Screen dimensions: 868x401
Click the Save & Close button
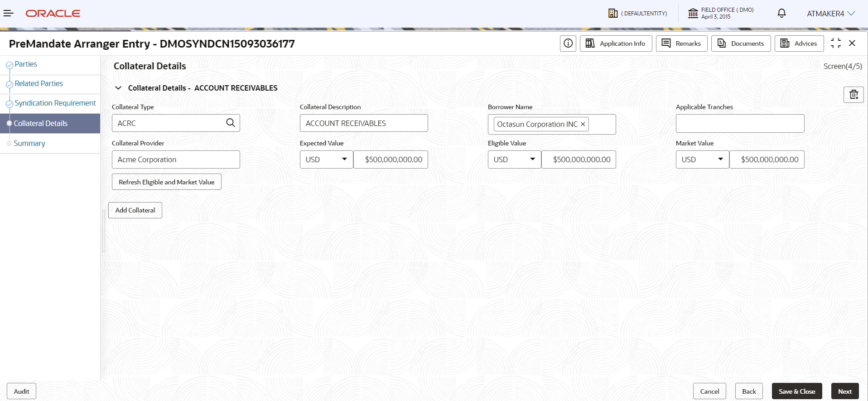pyautogui.click(x=797, y=391)
